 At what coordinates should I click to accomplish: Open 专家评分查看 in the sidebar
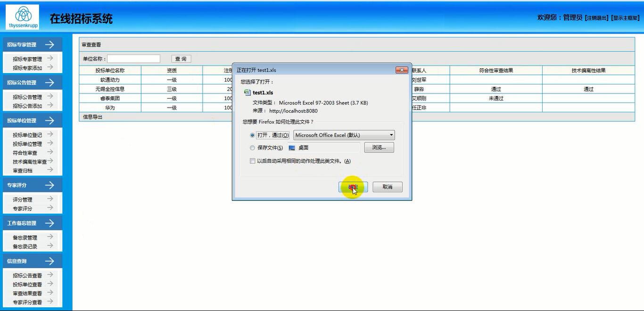(27, 303)
